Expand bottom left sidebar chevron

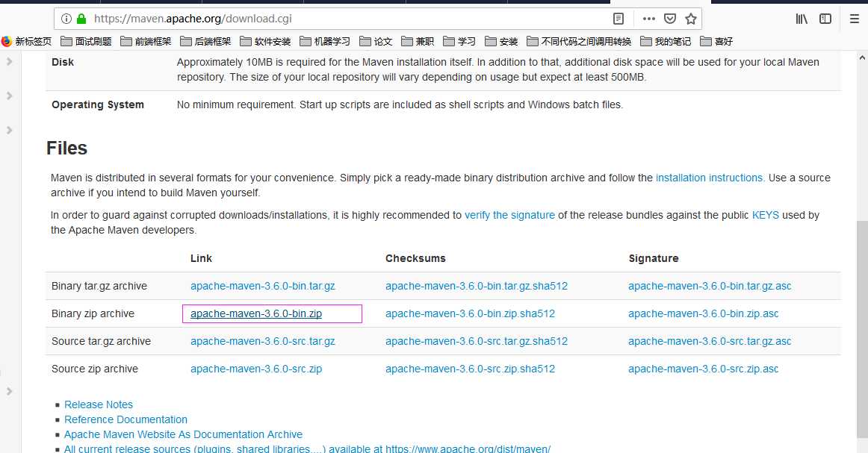(10, 391)
